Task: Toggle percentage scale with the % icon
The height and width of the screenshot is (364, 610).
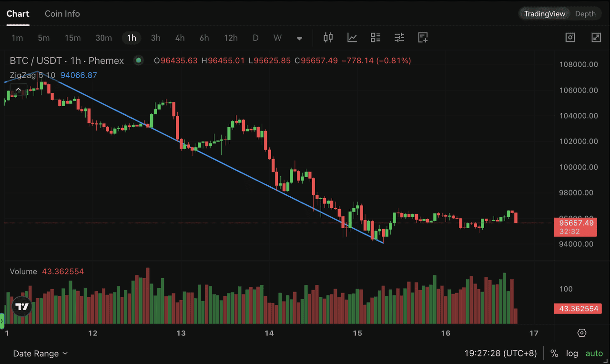Action: [554, 353]
